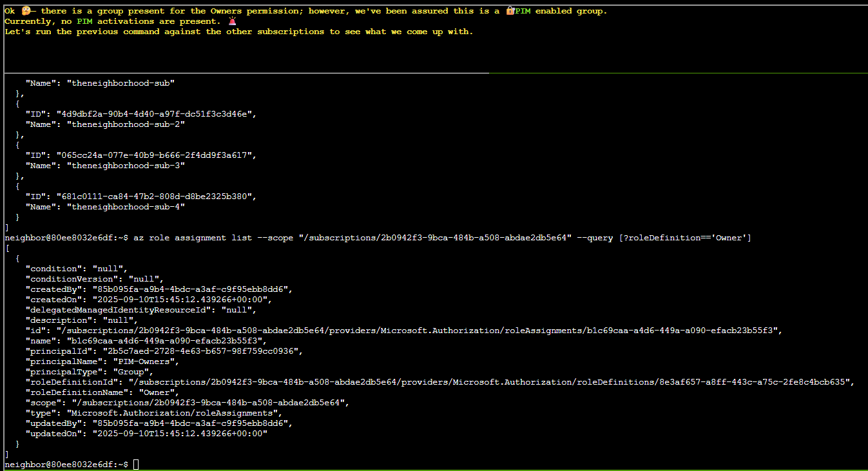Select the ID "4d9dbf2a-90b4-4d40-a97f-dc51f3c3d46e"
The height and width of the screenshot is (471, 868).
[x=154, y=114]
